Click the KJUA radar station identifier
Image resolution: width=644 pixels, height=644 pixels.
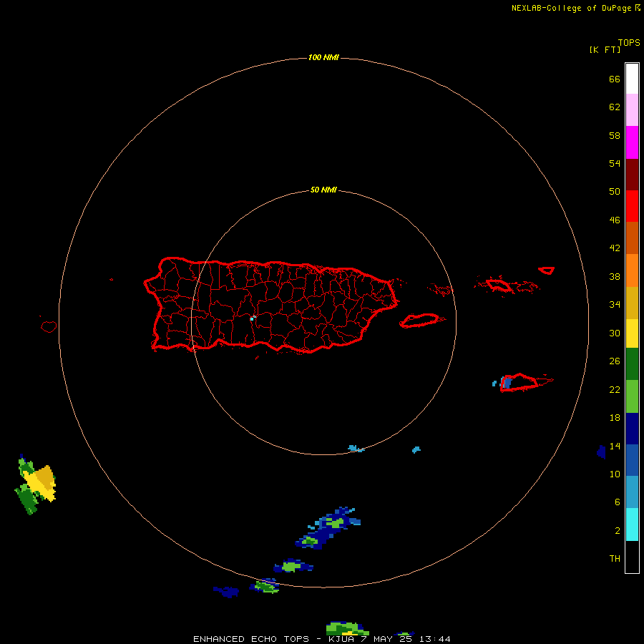pos(342,639)
